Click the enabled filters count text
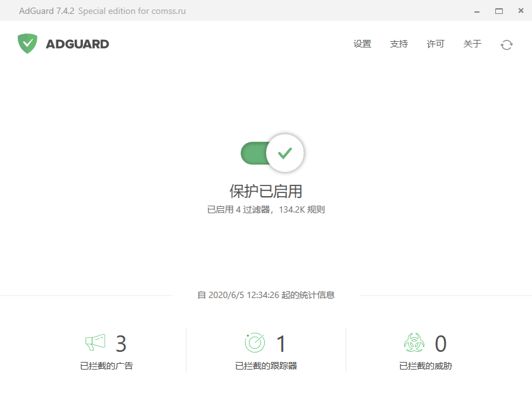Viewport: 532px width, 405px height. (x=266, y=209)
